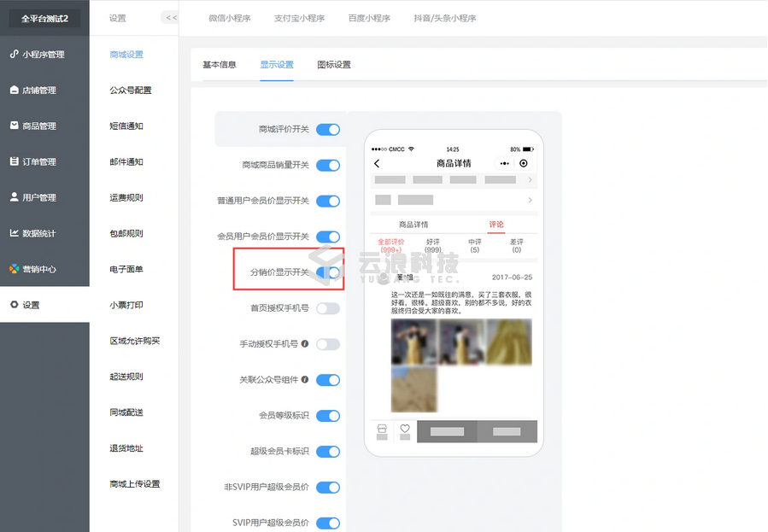The height and width of the screenshot is (532, 768).
Task: Open 运费规则 in settings menu
Action: [x=126, y=198]
